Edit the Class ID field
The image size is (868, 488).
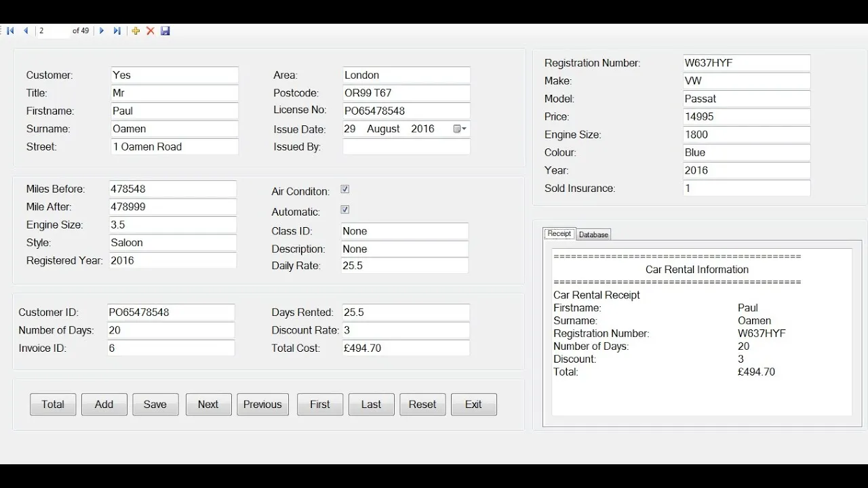(405, 231)
